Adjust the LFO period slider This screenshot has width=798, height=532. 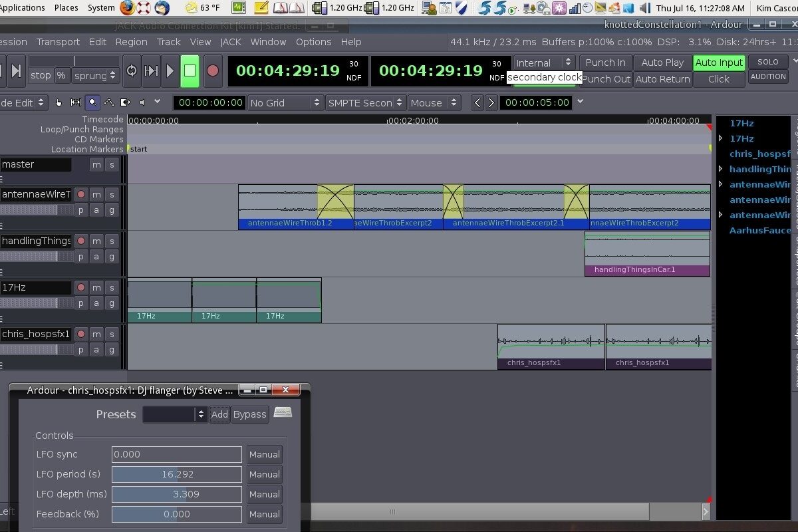(177, 474)
